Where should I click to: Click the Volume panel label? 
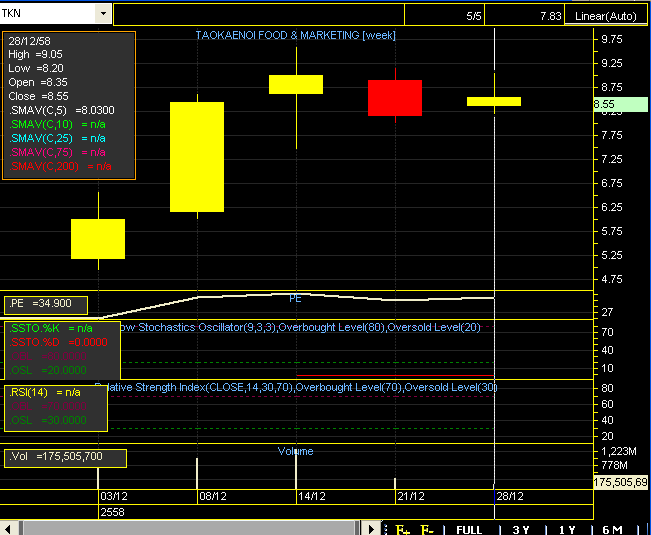pos(296,451)
